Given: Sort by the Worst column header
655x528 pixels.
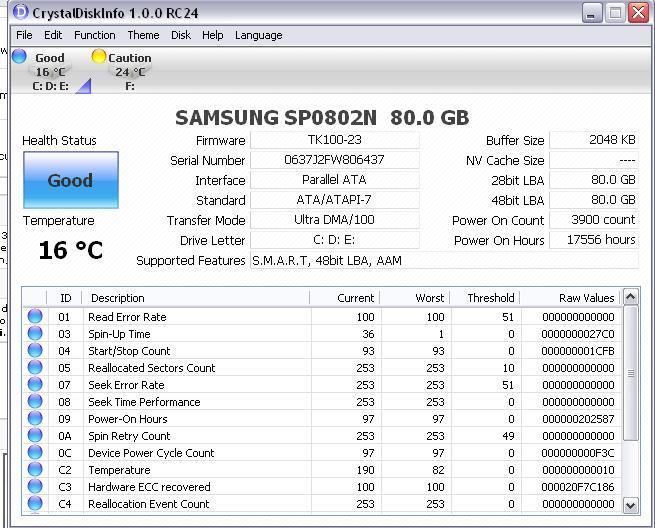Looking at the screenshot, I should pyautogui.click(x=415, y=298).
